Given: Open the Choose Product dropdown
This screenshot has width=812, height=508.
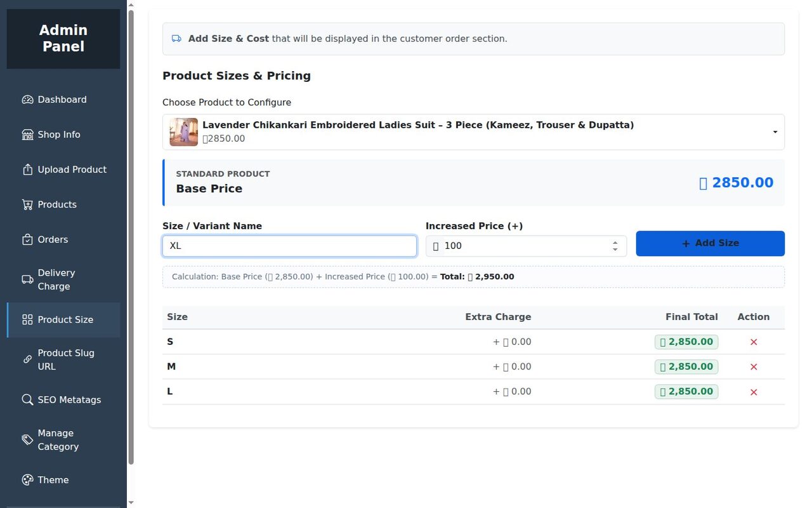Looking at the screenshot, I should [x=473, y=132].
